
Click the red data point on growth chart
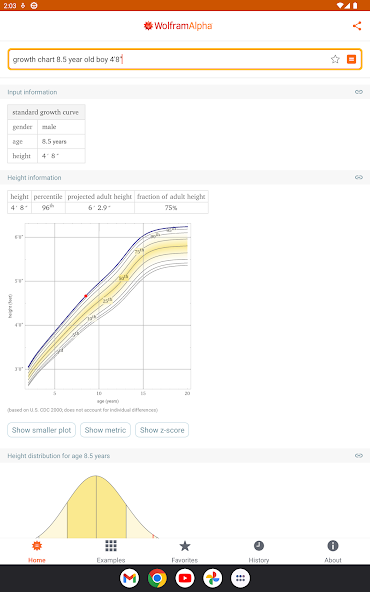[x=86, y=296]
